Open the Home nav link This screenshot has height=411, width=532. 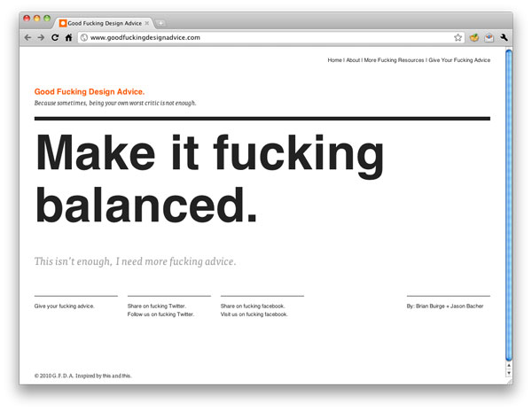[334, 60]
